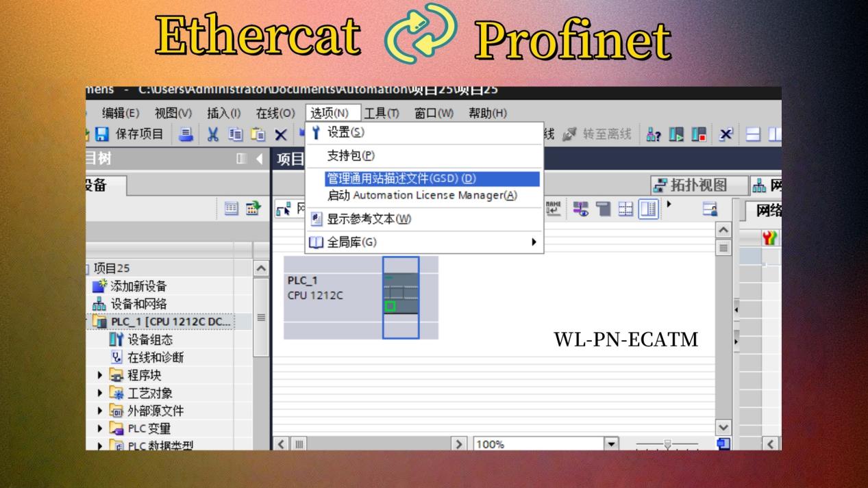868x488 pixels.
Task: Click the PLC_1 CPU 1212C device image
Action: pos(401,298)
